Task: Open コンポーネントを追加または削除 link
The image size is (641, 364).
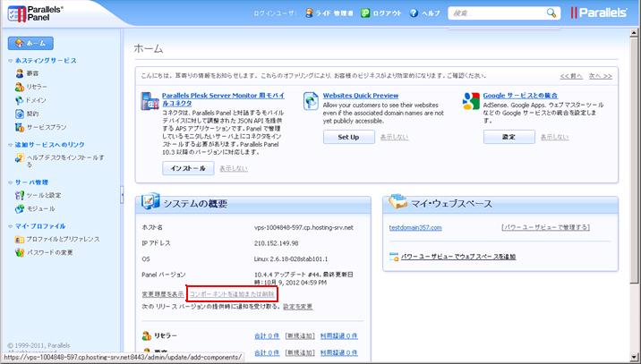Action: pyautogui.click(x=232, y=294)
